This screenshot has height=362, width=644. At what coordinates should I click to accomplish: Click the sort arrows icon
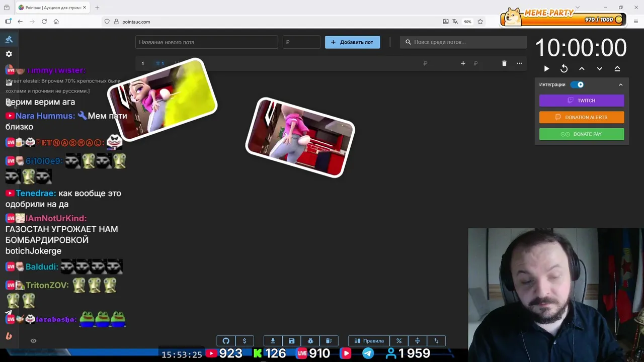436,341
